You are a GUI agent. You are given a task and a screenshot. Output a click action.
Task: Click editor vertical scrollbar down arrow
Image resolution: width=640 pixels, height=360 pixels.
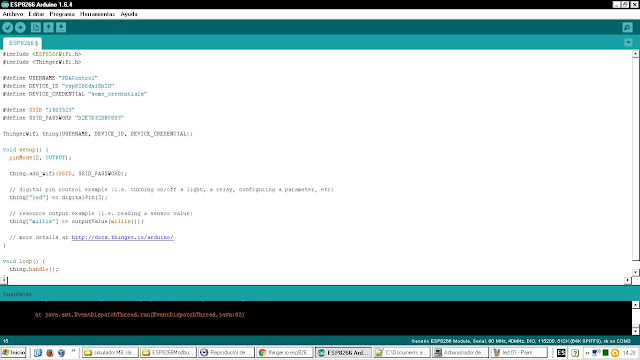[x=636, y=272]
